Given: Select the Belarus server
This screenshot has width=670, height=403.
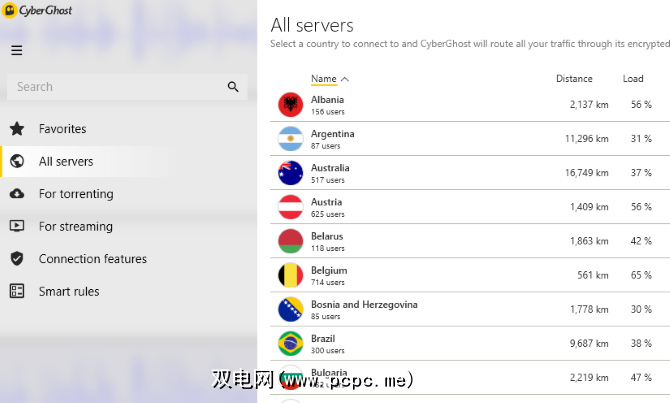Looking at the screenshot, I should [x=470, y=241].
